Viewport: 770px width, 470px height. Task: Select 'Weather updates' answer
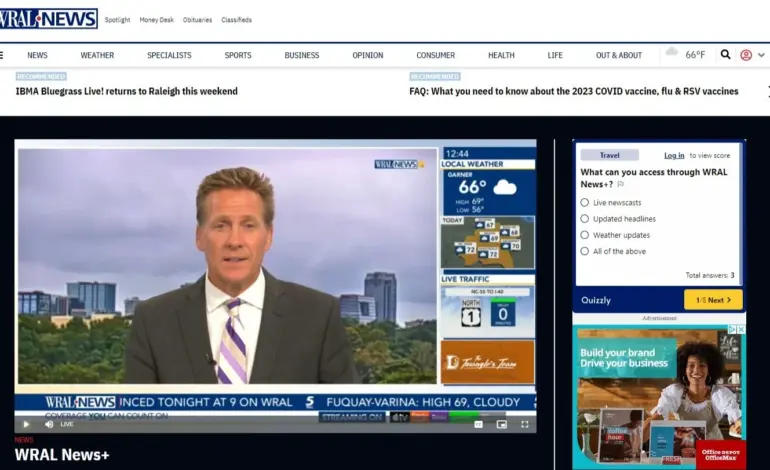pos(584,235)
